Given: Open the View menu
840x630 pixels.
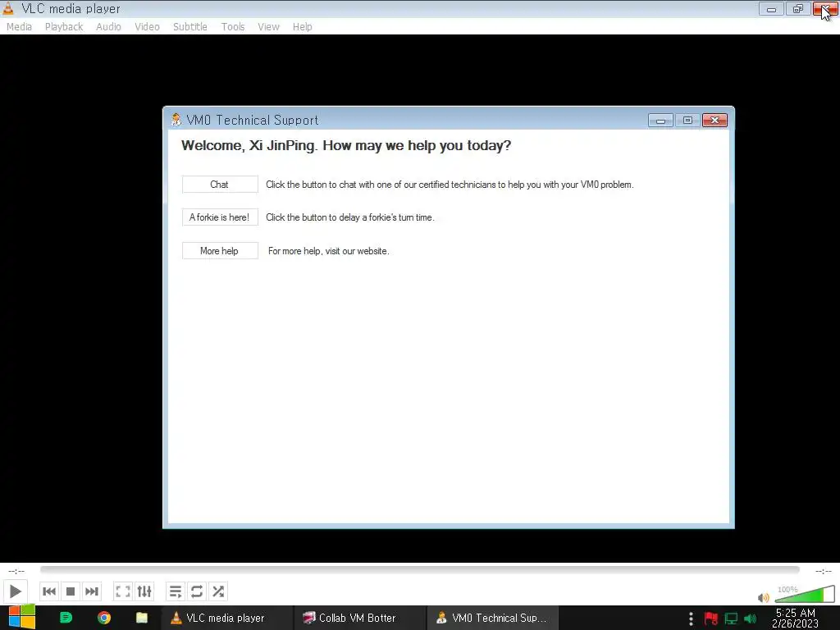Looking at the screenshot, I should [x=268, y=27].
